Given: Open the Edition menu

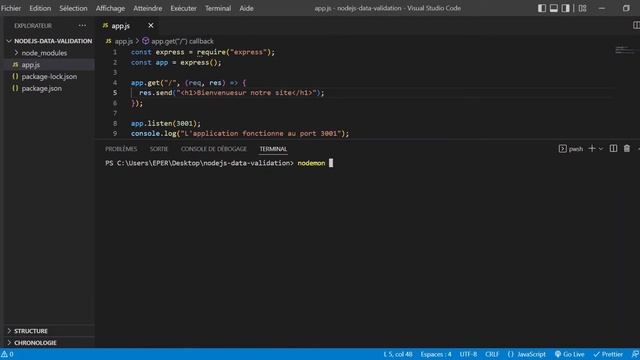Looking at the screenshot, I should click(40, 8).
